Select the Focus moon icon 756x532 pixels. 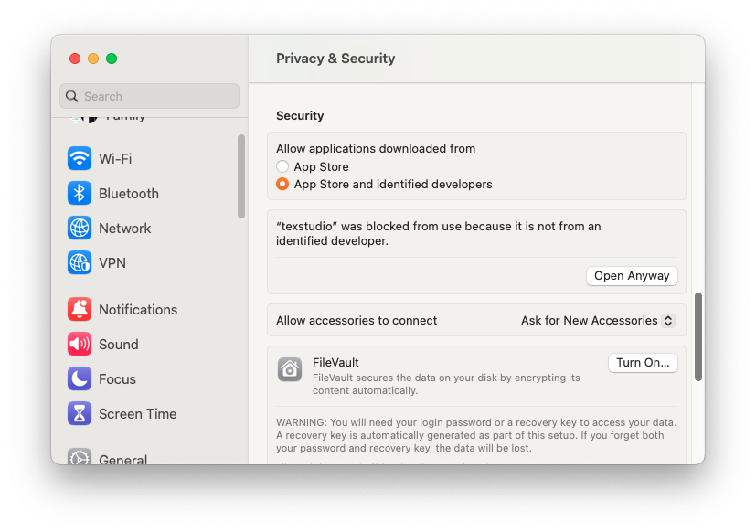click(x=80, y=378)
